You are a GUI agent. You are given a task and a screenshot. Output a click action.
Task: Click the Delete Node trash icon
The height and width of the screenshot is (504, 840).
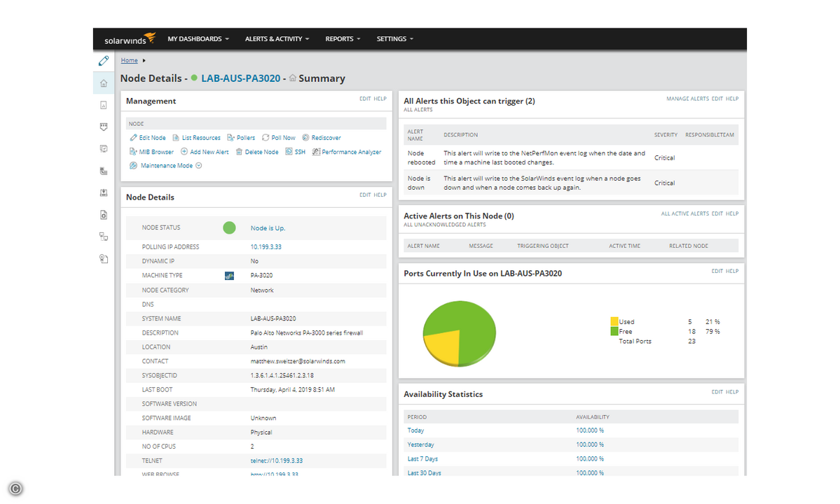click(240, 152)
